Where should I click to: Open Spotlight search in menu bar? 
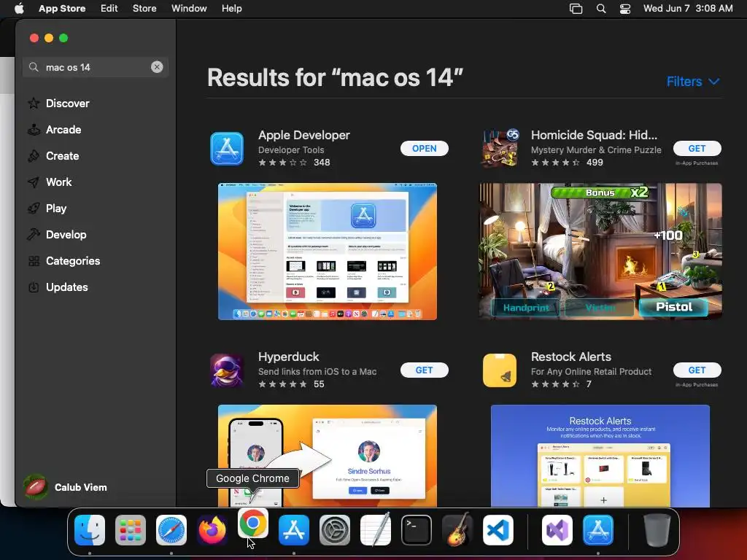coord(601,9)
